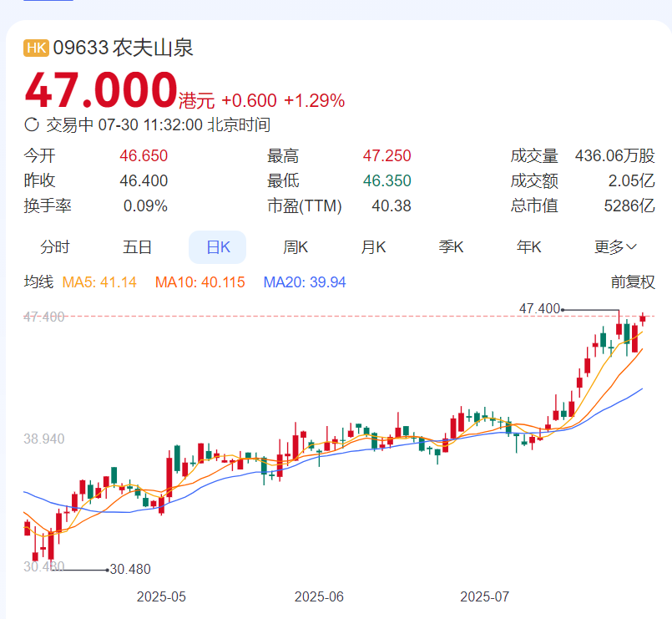Open the 周K chart tab

pyautogui.click(x=296, y=247)
